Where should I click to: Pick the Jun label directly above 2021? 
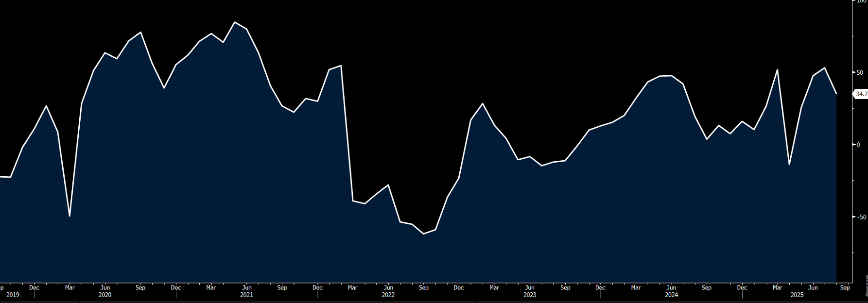tap(246, 287)
